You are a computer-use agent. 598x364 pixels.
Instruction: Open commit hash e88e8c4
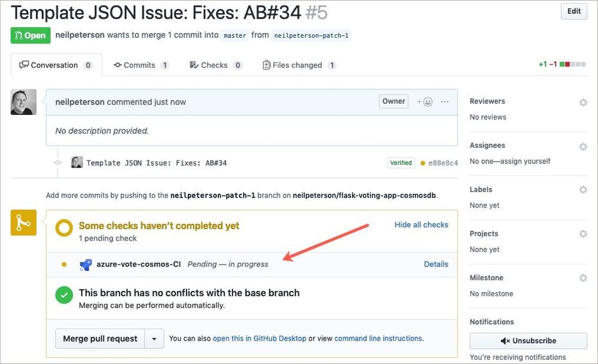click(443, 163)
